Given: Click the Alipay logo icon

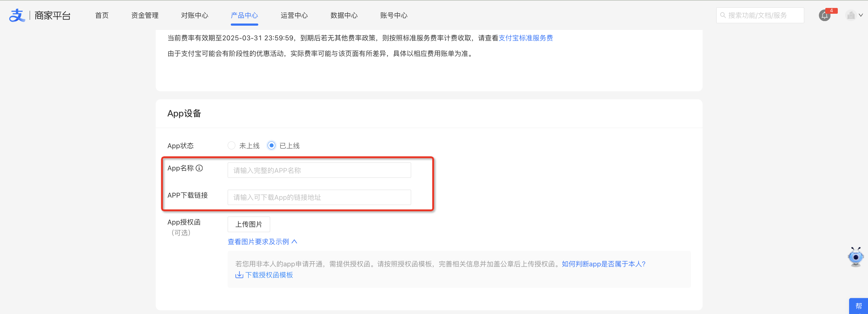Looking at the screenshot, I should coord(17,16).
